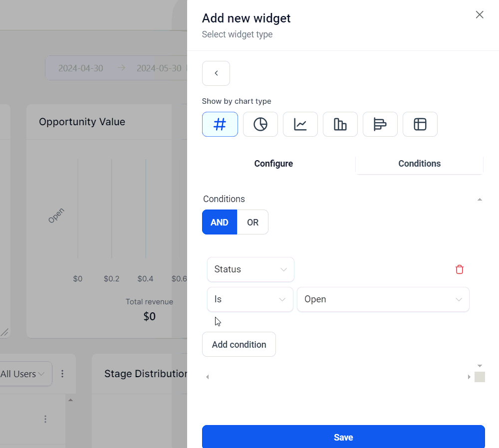The width and height of the screenshot is (499, 448).
Task: Switch condition logic to OR
Action: 252,222
